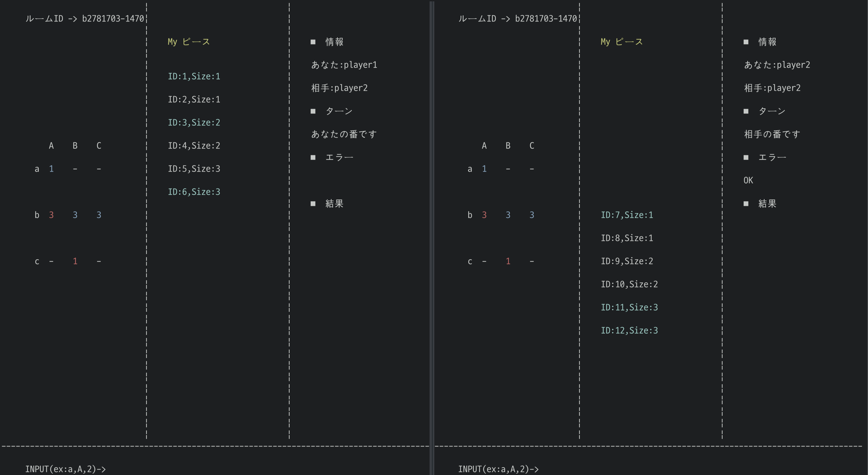
Task: Select piece ID:5,Size:3 in player1 panel
Action: [x=194, y=168]
